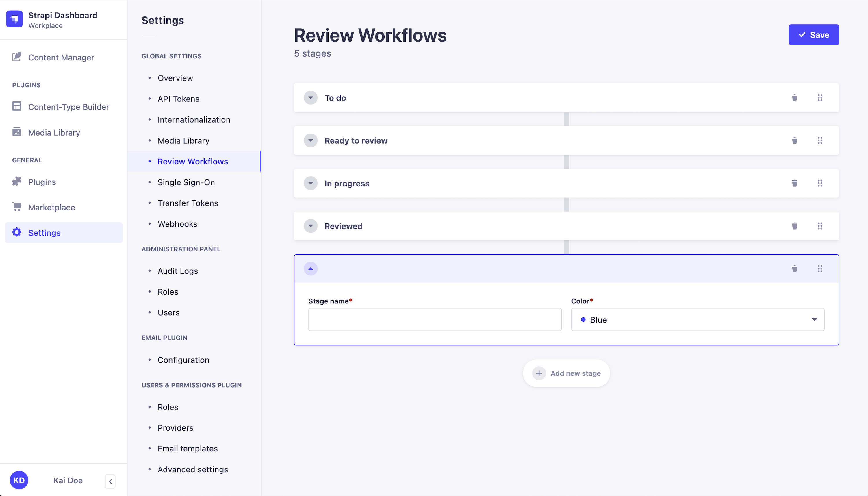The width and height of the screenshot is (868, 496).
Task: Go to Marketplace in sidebar
Action: pyautogui.click(x=51, y=207)
